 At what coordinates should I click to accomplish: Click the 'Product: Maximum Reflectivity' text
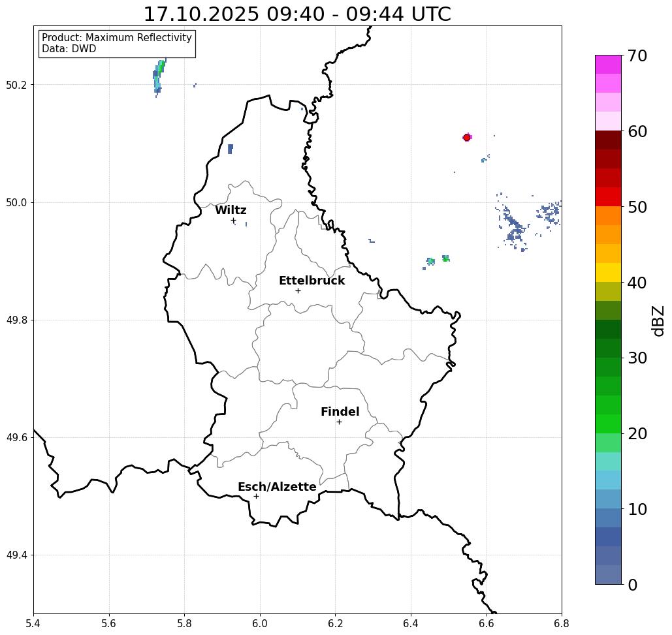(x=116, y=38)
